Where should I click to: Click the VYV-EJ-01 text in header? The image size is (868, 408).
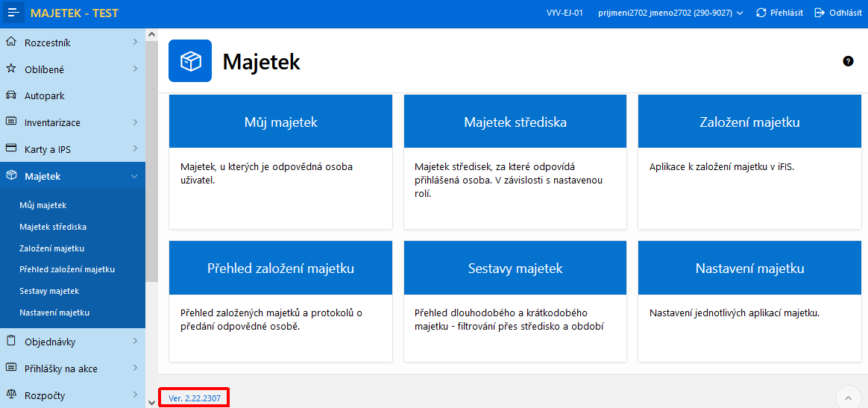564,13
